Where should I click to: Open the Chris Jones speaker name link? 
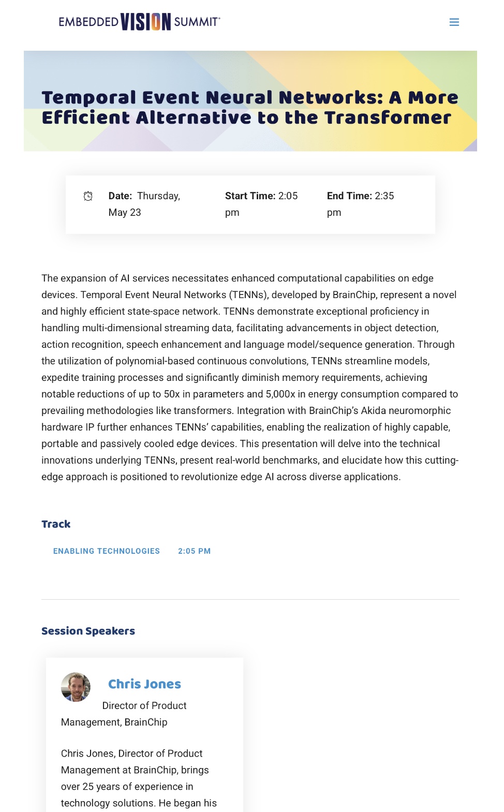click(144, 684)
